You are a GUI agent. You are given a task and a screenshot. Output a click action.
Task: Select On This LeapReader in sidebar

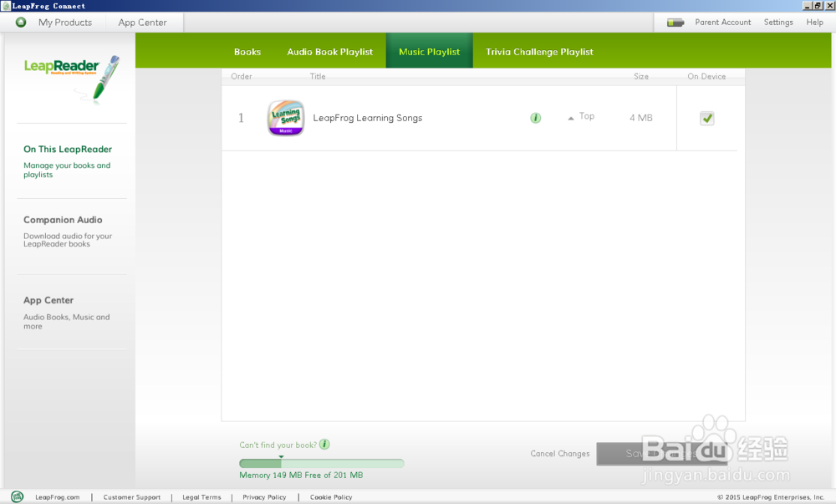click(x=68, y=149)
